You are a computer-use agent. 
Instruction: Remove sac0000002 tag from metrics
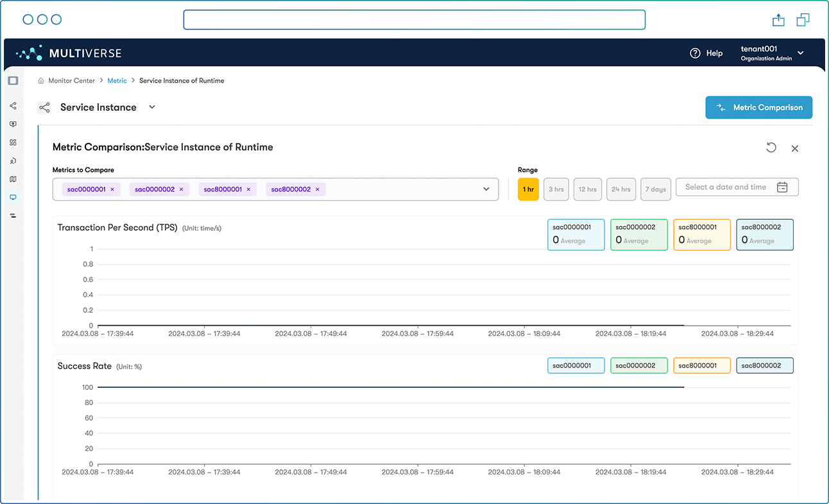pyautogui.click(x=181, y=190)
